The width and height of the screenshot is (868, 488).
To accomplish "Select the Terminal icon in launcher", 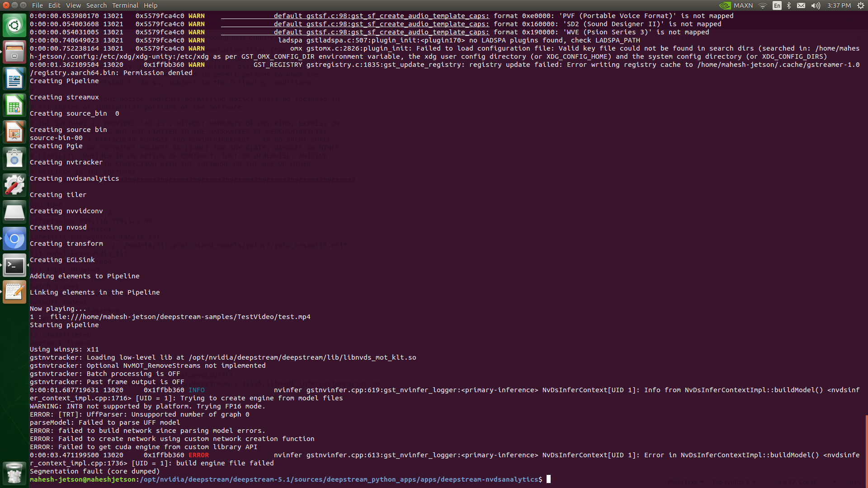I will (14, 265).
